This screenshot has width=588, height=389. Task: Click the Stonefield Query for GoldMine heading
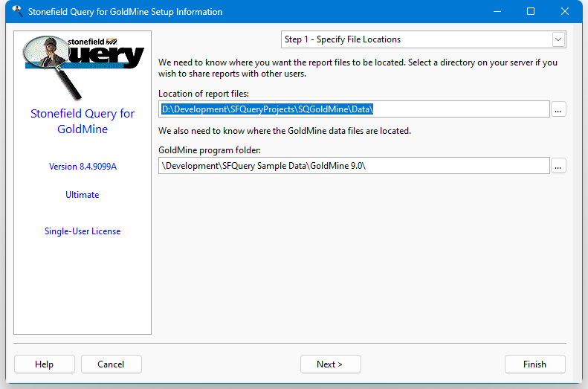click(83, 121)
